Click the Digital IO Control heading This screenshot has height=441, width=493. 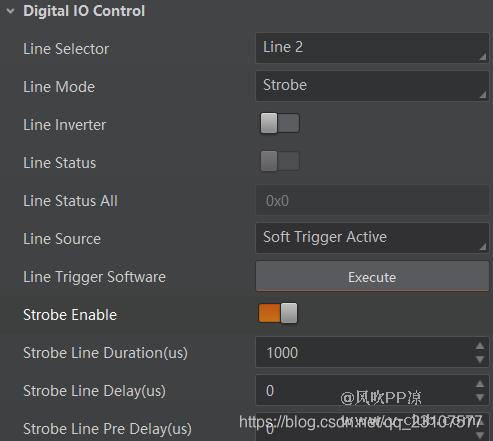84,11
